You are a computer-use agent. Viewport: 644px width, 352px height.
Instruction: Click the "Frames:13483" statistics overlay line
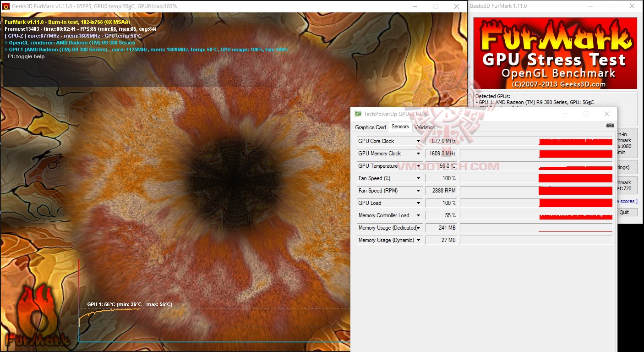pyautogui.click(x=80, y=29)
